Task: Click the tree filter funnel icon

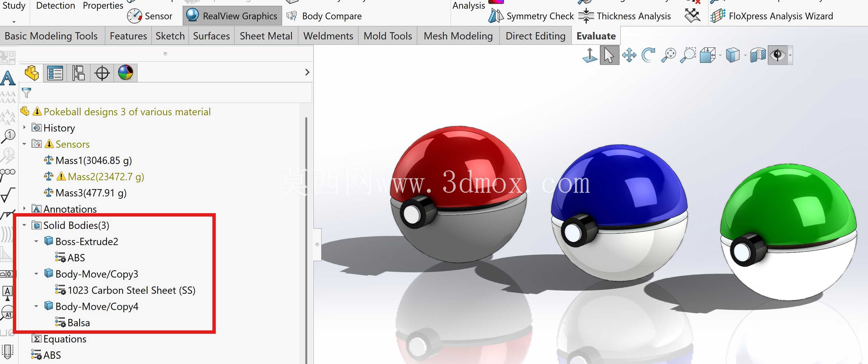Action: coord(26,92)
